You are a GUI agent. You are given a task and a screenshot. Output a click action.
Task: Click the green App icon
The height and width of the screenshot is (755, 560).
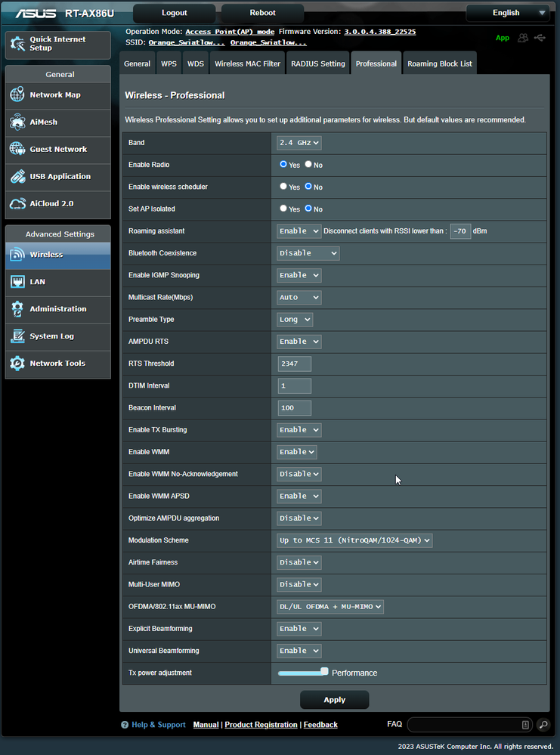pyautogui.click(x=502, y=37)
